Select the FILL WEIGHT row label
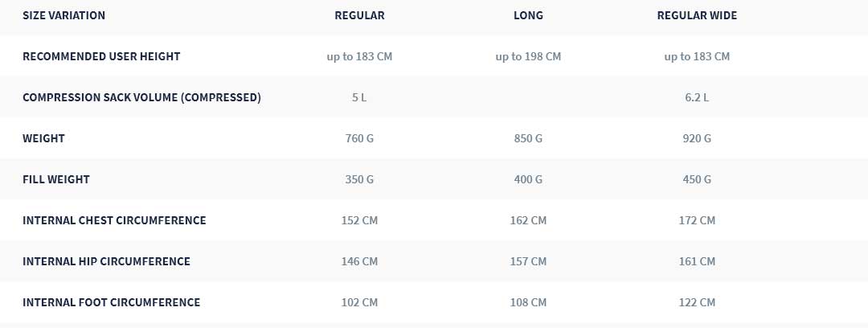The width and height of the screenshot is (868, 328). pyautogui.click(x=56, y=179)
